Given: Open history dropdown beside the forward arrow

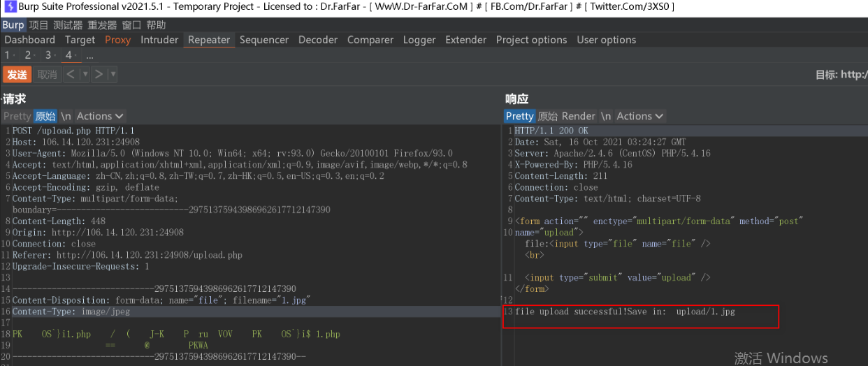Looking at the screenshot, I should click(113, 74).
